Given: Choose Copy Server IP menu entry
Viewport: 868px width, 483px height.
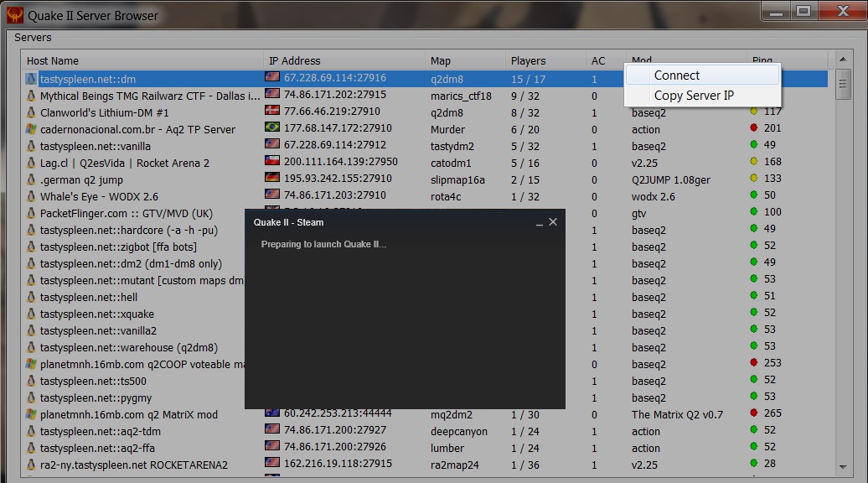Looking at the screenshot, I should point(702,96).
